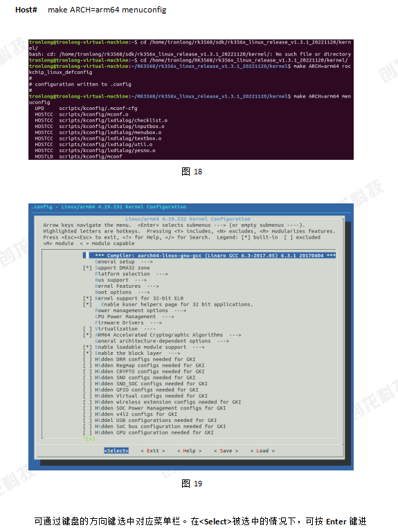
Task: Open Kernel Features submenu
Action: (x=127, y=286)
